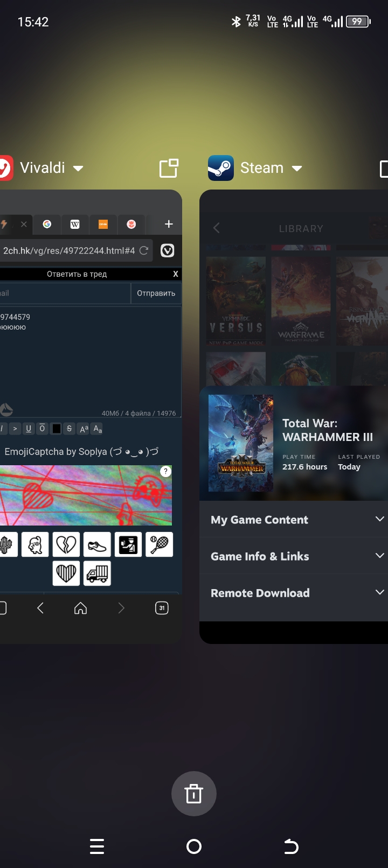Screen dimensions: 388x868
Task: Tap the Android recents menu button
Action: coord(97,846)
